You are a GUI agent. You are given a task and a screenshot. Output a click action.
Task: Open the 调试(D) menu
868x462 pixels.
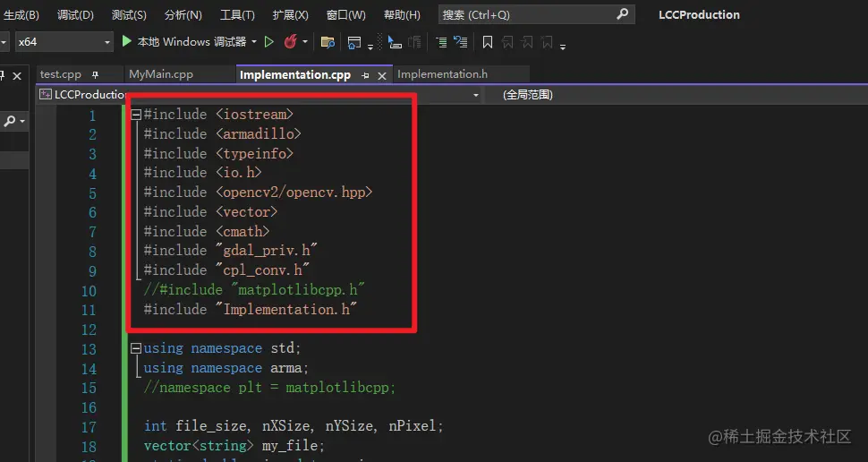point(75,15)
